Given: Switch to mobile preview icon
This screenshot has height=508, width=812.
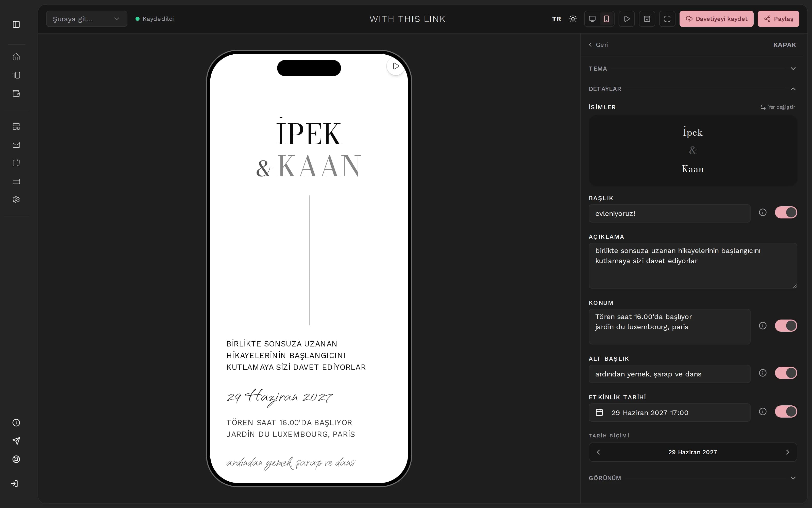Looking at the screenshot, I should pos(606,19).
